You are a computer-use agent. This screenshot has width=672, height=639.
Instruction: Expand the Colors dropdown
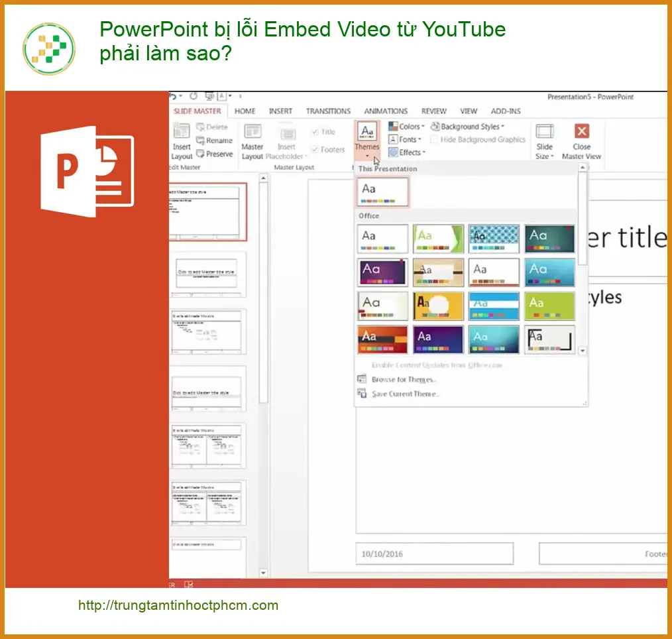(406, 127)
